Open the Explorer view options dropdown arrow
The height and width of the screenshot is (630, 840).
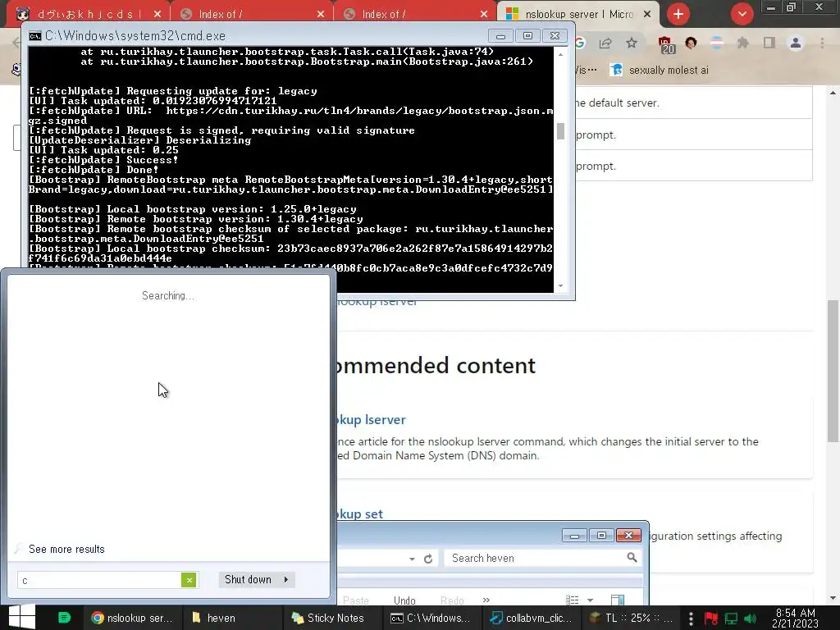click(x=590, y=600)
